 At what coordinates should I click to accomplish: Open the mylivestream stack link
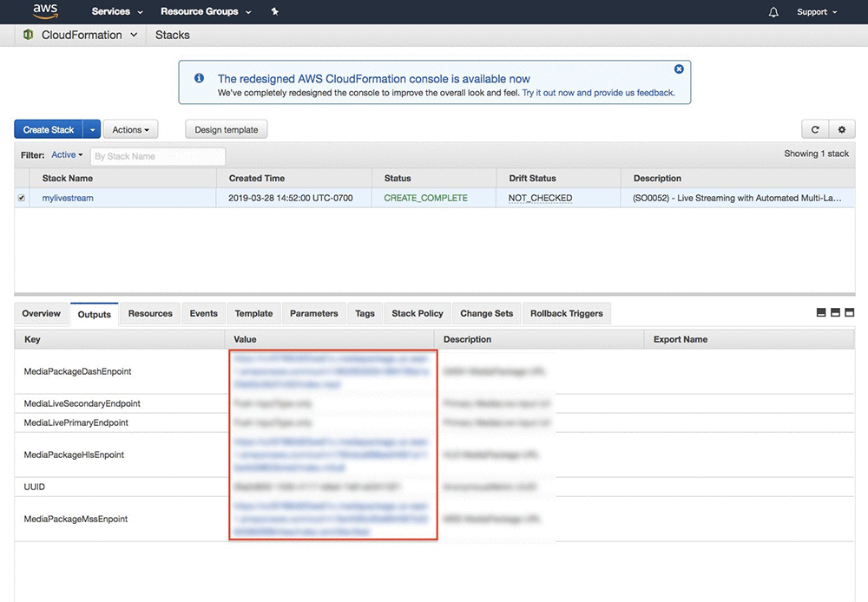point(68,198)
